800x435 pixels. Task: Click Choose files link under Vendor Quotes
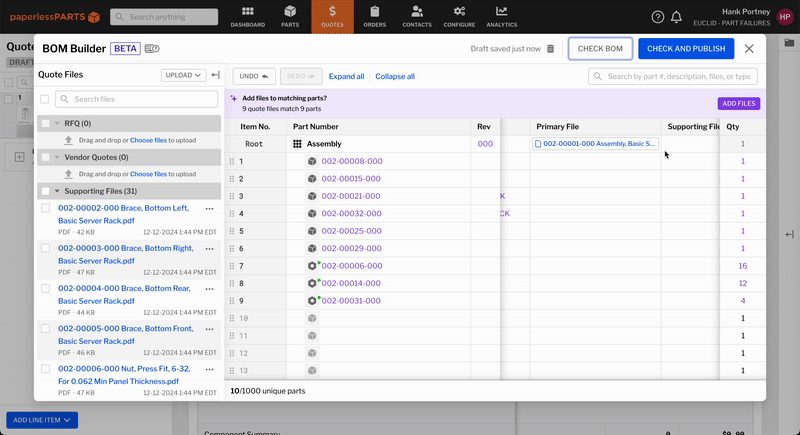click(x=148, y=174)
